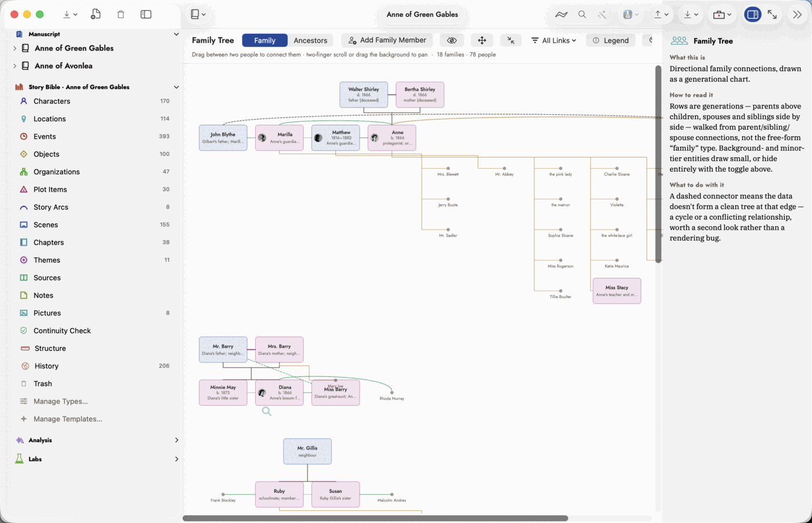Screen dimensions: 812x523
Task: Open the toolbox dropdown in toolbar
Action: [722, 14]
